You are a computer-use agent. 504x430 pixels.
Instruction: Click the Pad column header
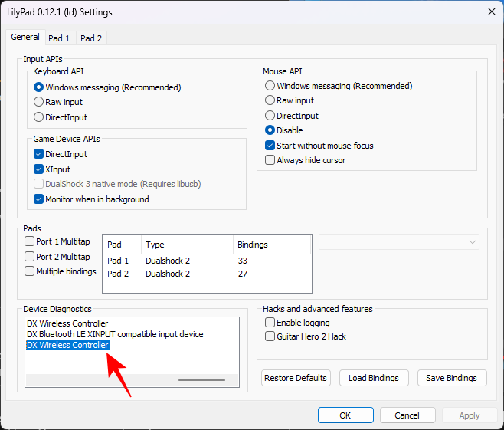pyautogui.click(x=122, y=245)
